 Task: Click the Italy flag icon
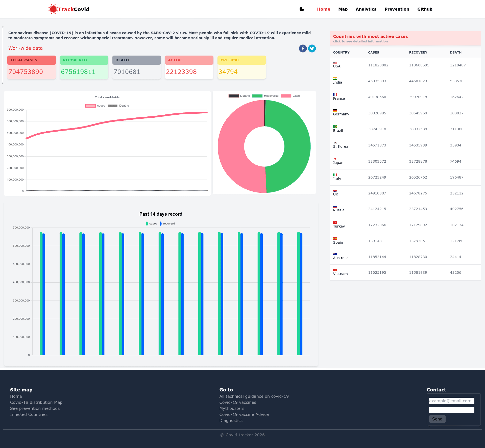point(335,175)
